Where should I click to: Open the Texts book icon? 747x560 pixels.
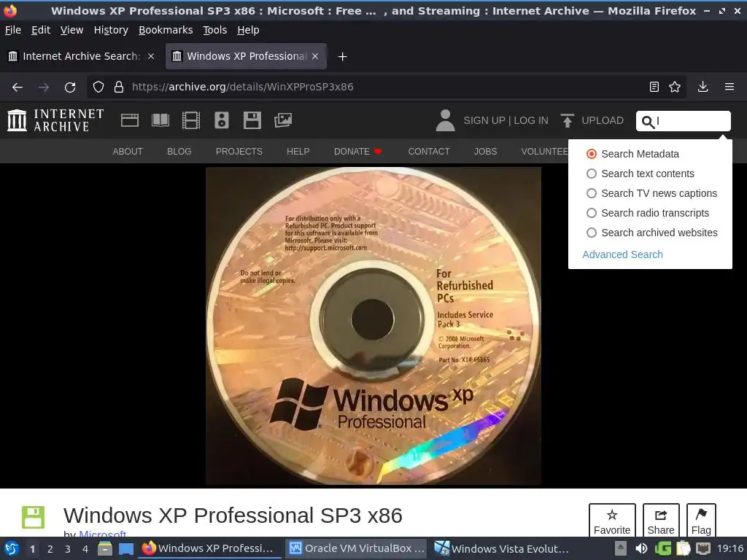160,120
